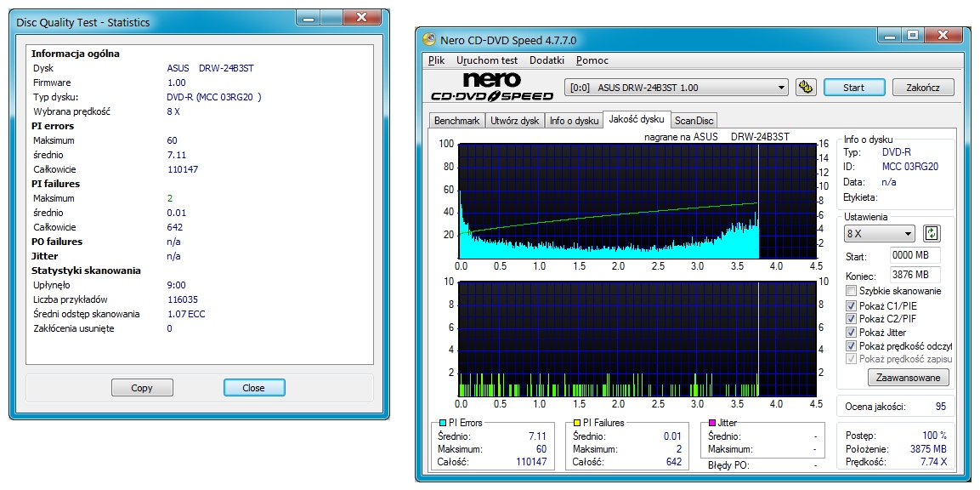980x490 pixels.
Task: Toggle Pokaż C2/PIF checkbox
Action: (x=851, y=319)
